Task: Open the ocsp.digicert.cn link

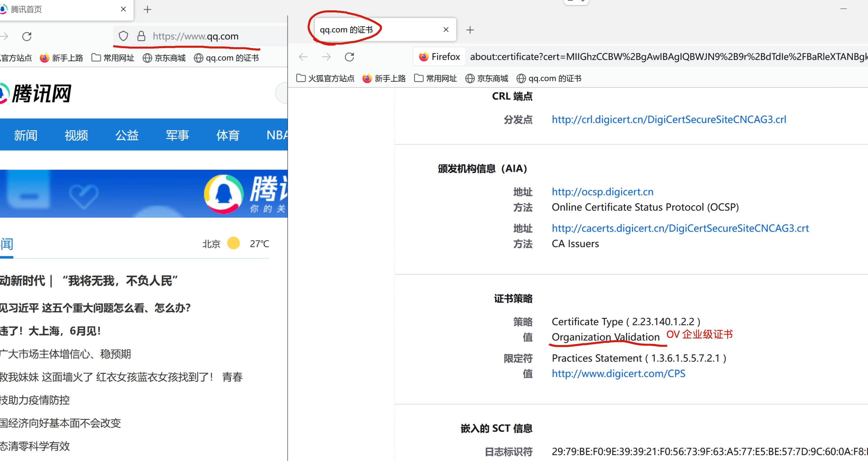Action: pyautogui.click(x=602, y=192)
